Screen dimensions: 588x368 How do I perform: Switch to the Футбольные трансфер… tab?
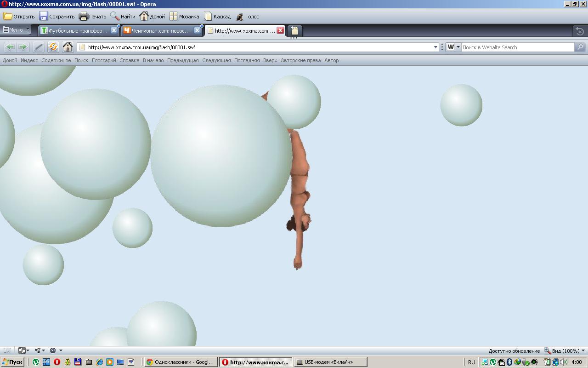(78, 31)
